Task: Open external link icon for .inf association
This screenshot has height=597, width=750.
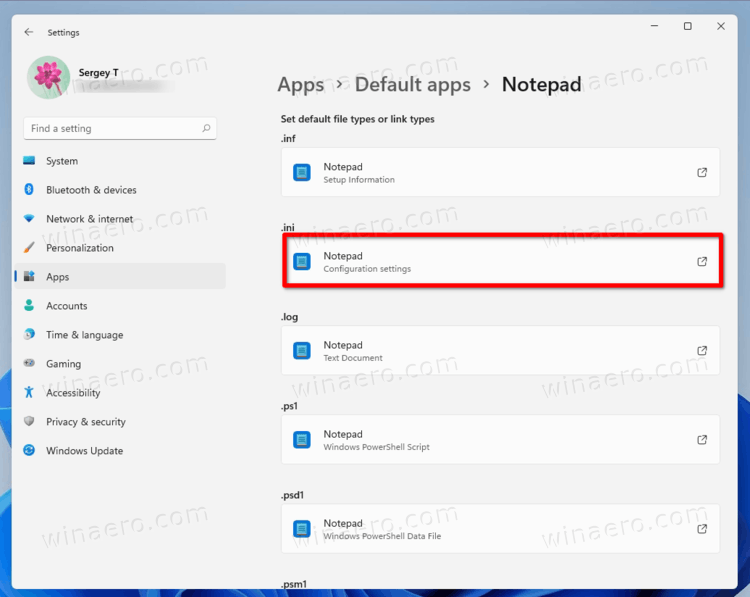Action: tap(702, 173)
